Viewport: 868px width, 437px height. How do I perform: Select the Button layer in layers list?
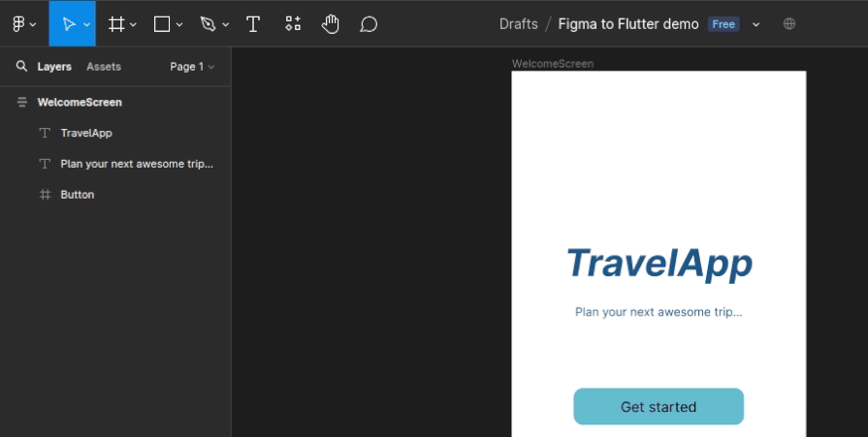tap(77, 195)
